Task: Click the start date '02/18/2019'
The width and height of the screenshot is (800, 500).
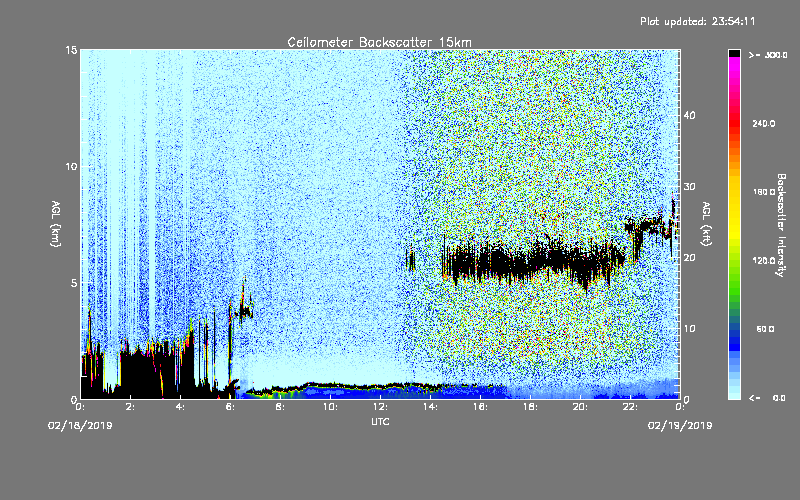Action: (x=80, y=426)
